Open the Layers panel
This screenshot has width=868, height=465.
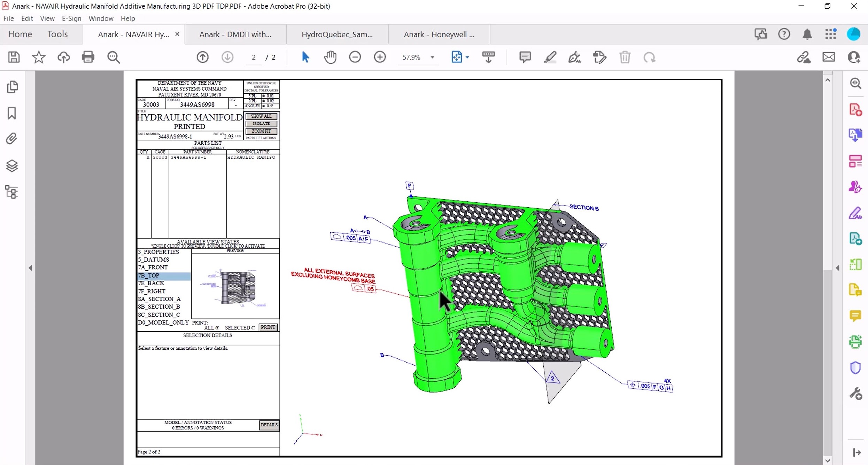point(12,166)
